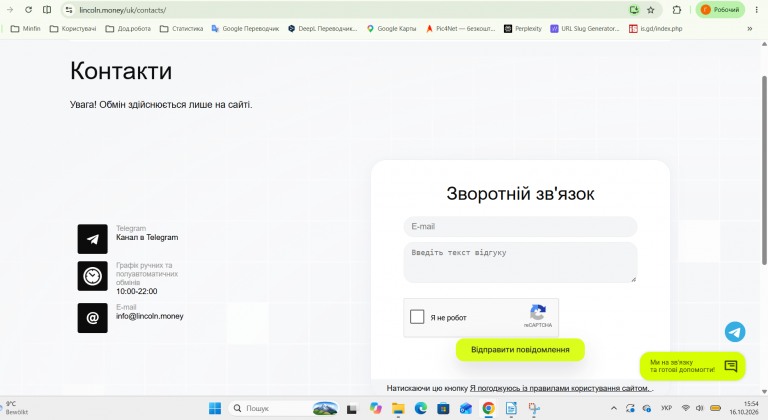Show hidden tray icons chevron
Image resolution: width=768 pixels, height=420 pixels.
click(614, 408)
